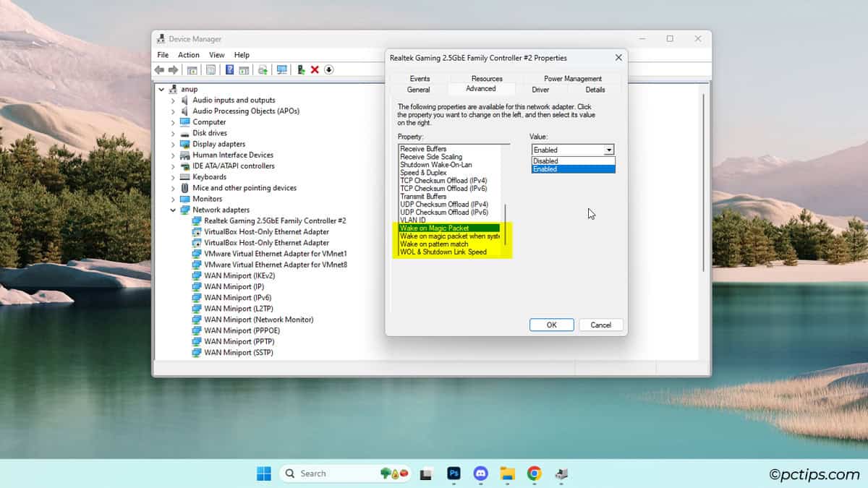Expand Human Interface Devices
This screenshot has height=488, width=868.
(173, 155)
